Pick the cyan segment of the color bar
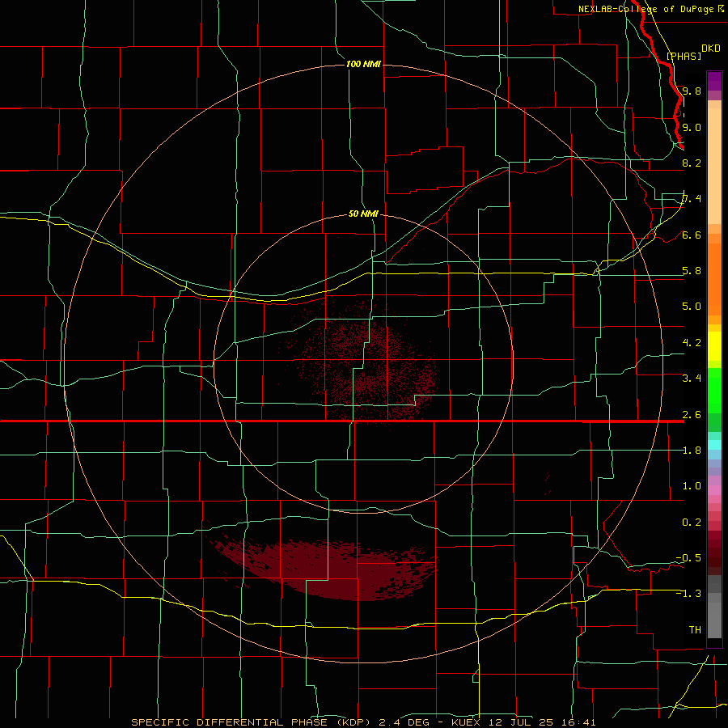Screen dimensions: 728x728 714,445
